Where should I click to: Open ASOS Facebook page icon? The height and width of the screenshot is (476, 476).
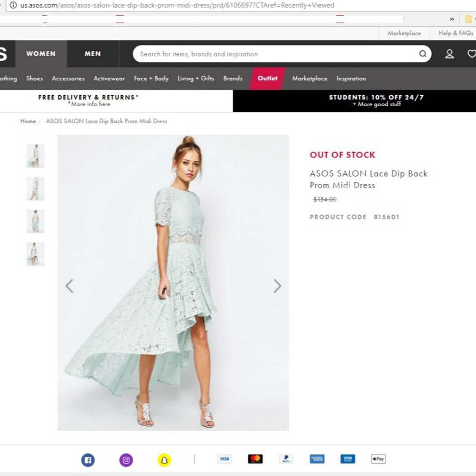pyautogui.click(x=88, y=460)
